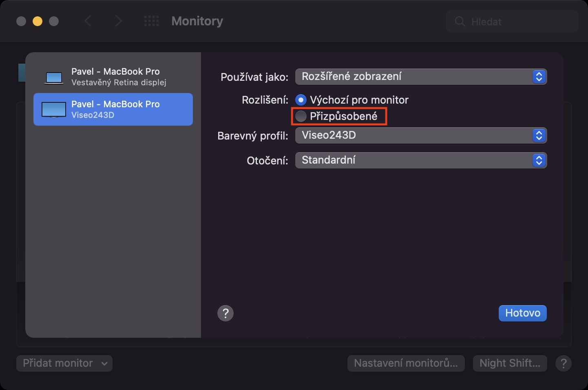Open Nastavení monitorů settings
588x390 pixels.
(406, 363)
